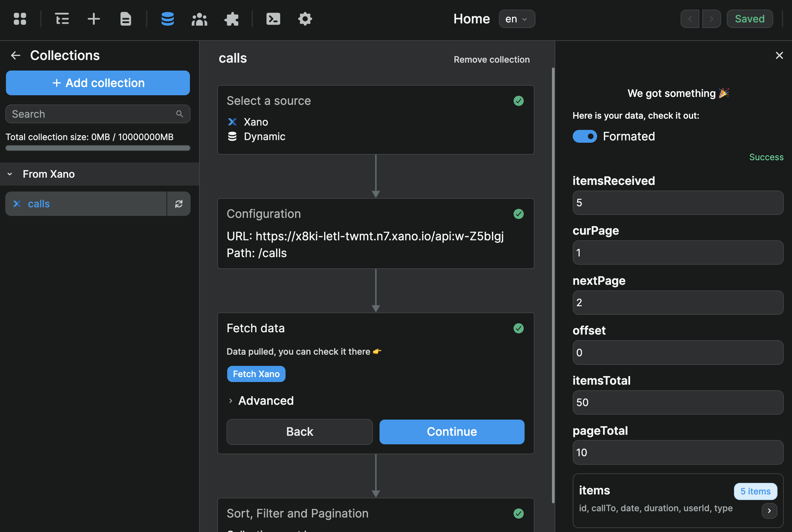Expand the Advanced options
792x532 pixels.
[260, 401]
